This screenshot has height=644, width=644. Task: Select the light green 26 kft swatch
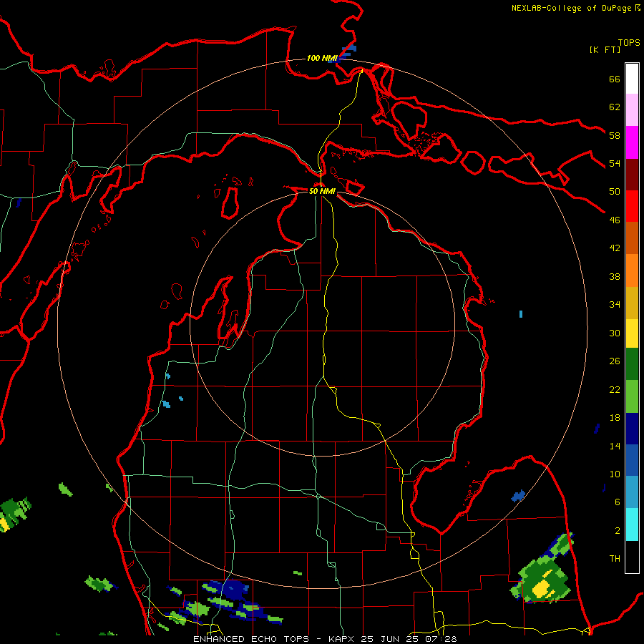[632, 396]
